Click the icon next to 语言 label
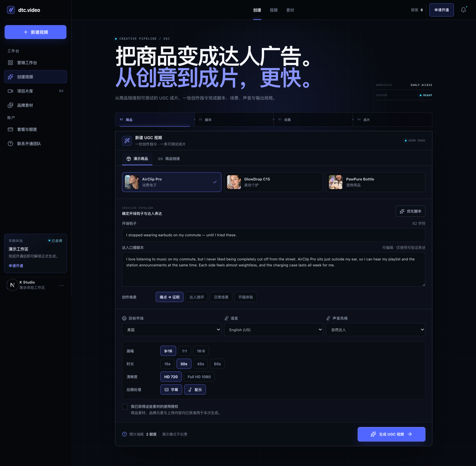This screenshot has height=466, width=476. click(226, 318)
